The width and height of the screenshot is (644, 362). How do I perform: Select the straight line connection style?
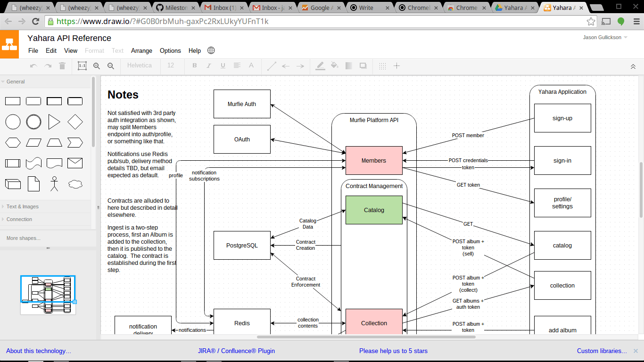272,66
